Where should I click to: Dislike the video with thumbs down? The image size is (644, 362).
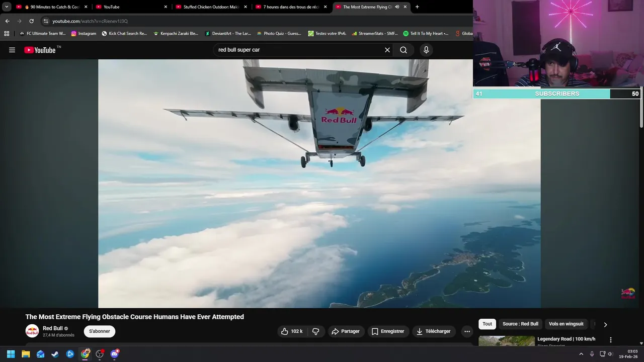pos(316,331)
